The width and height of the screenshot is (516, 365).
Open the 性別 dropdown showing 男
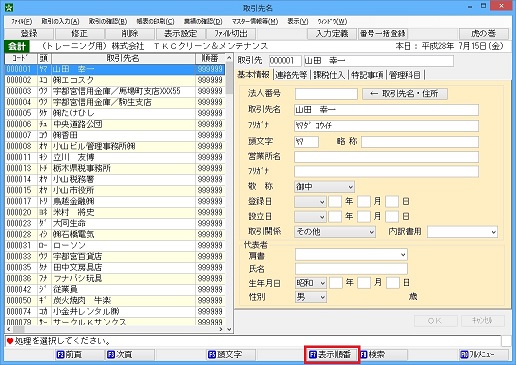click(310, 297)
